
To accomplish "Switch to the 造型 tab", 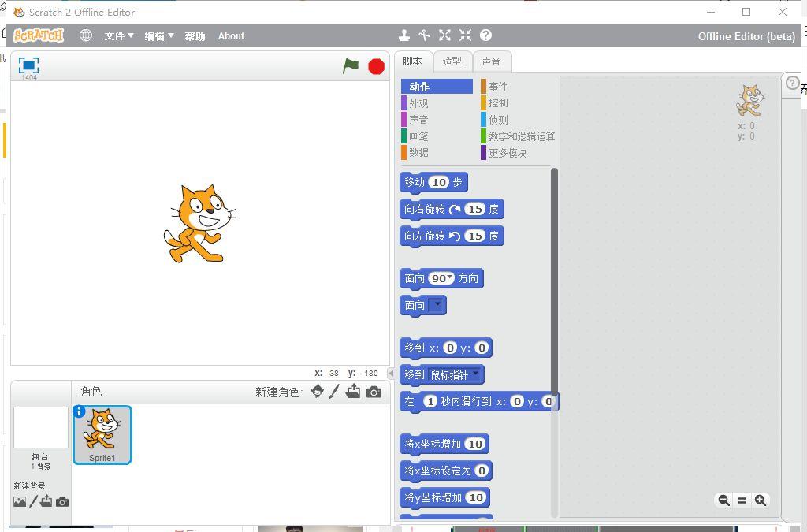I will [x=452, y=61].
